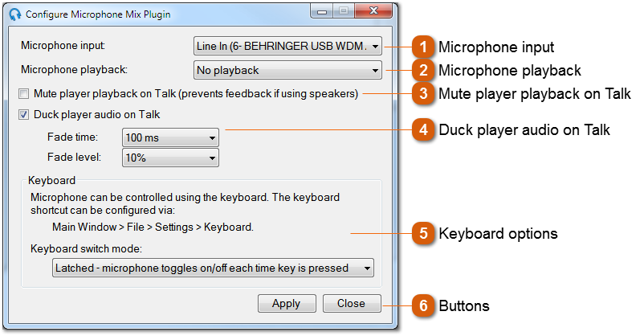Viewport: 644px width, 336px height.
Task: Click the orange number 3 callout badge
Action: click(x=423, y=94)
